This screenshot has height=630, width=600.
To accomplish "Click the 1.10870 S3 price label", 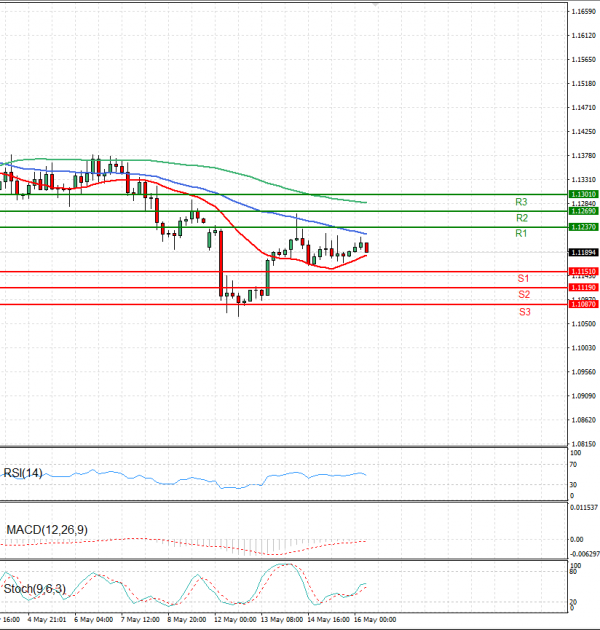I will point(584,305).
